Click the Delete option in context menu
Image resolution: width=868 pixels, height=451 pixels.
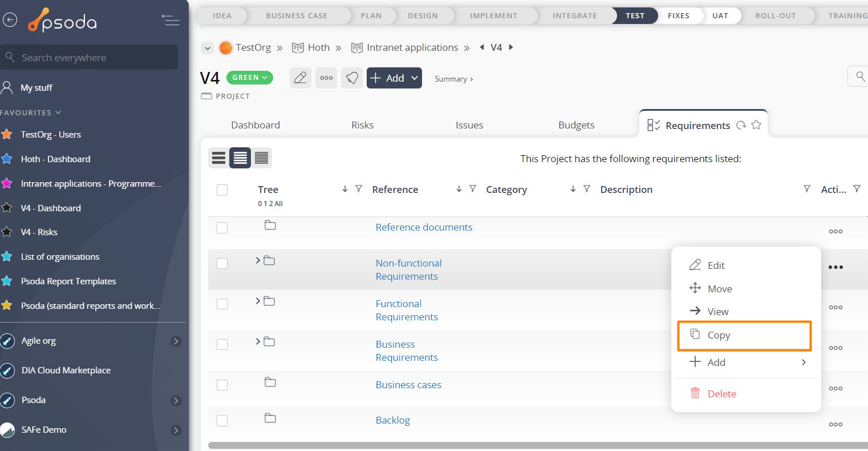tap(721, 394)
